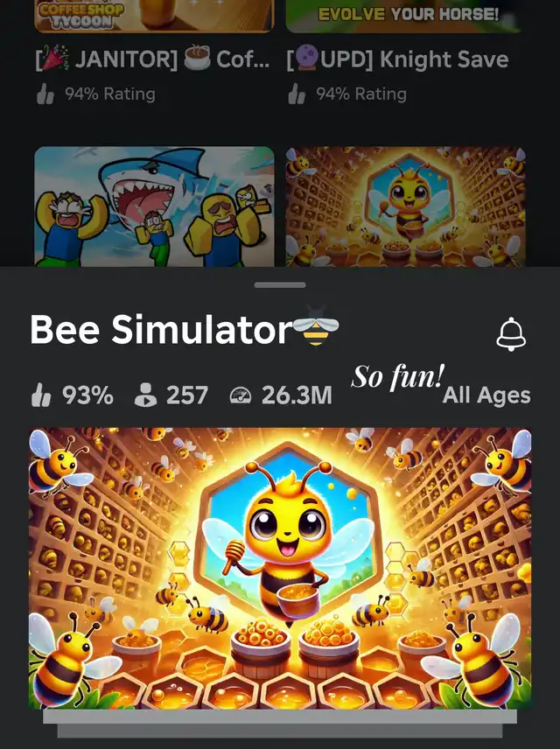Screen dimensions: 560x749
Task: Click the Bee Simulator title text
Action: [161, 329]
